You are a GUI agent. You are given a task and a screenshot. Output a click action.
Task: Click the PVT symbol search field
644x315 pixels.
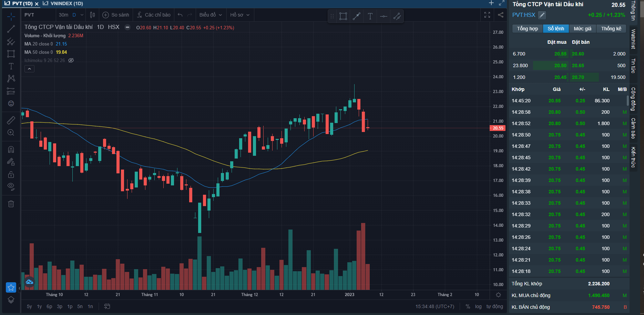[x=38, y=15]
